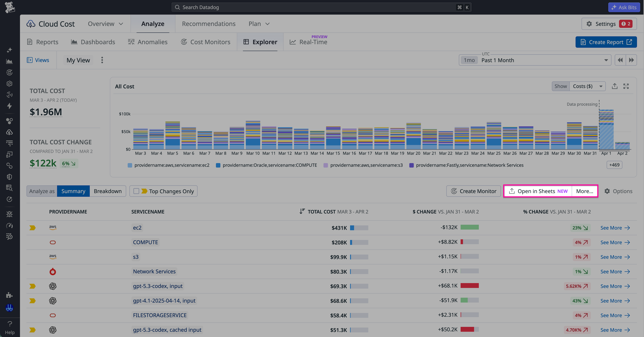This screenshot has width=644, height=337.
Task: Click Open in Sheets
Action: (x=538, y=191)
